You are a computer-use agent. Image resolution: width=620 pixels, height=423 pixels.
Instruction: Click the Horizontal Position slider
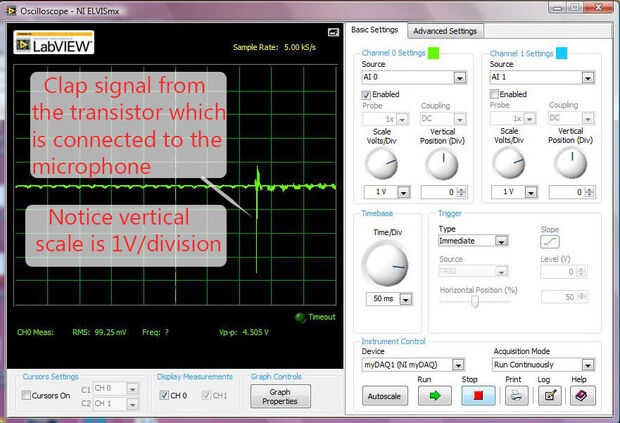point(475,301)
